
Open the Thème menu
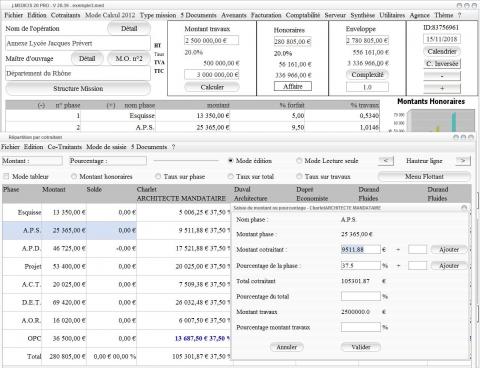444,15
